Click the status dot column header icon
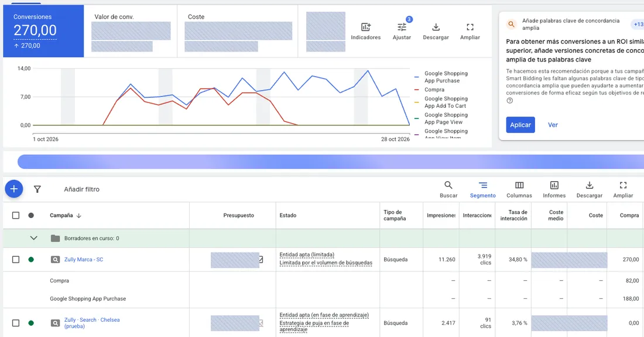This screenshot has width=644, height=337. click(31, 215)
